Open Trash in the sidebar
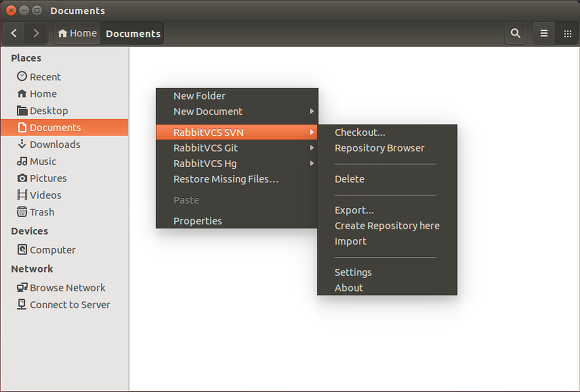 pyautogui.click(x=65, y=212)
